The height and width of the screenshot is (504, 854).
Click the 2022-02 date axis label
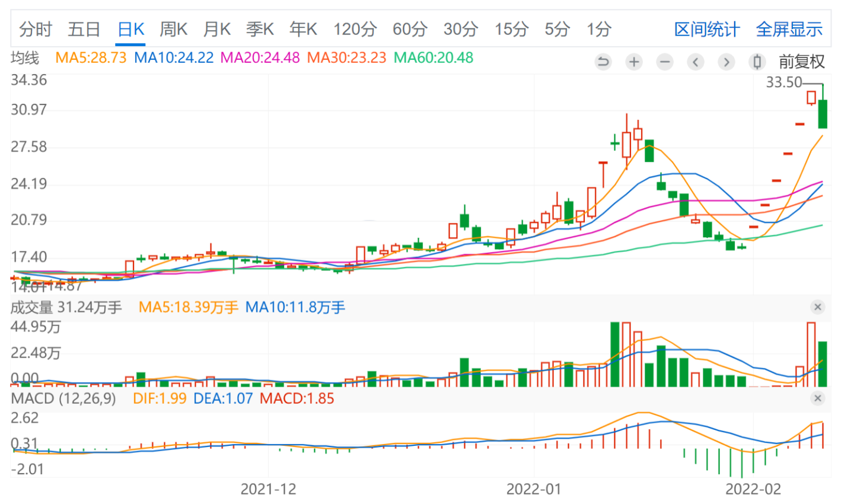click(x=754, y=489)
